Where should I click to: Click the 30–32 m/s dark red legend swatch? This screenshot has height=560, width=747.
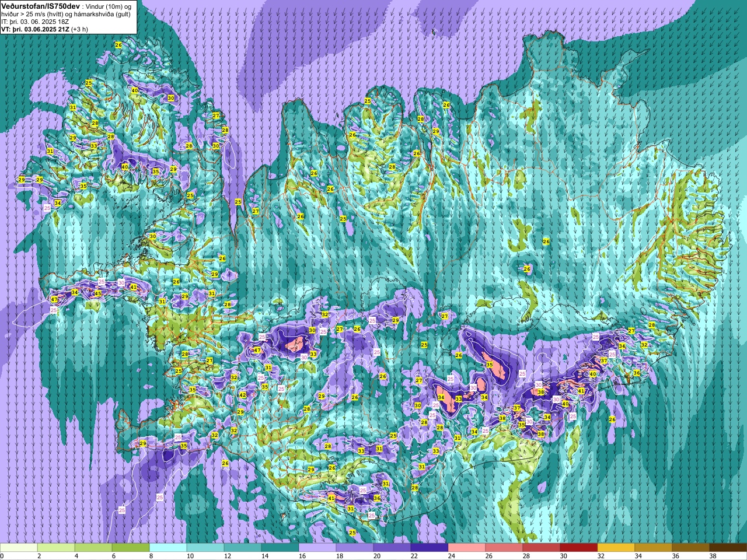(579, 548)
